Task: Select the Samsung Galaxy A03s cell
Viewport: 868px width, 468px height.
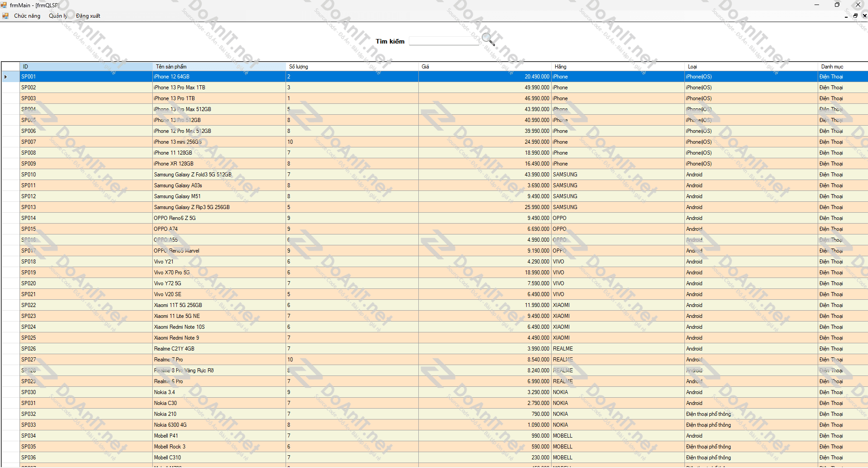Action: coord(219,185)
